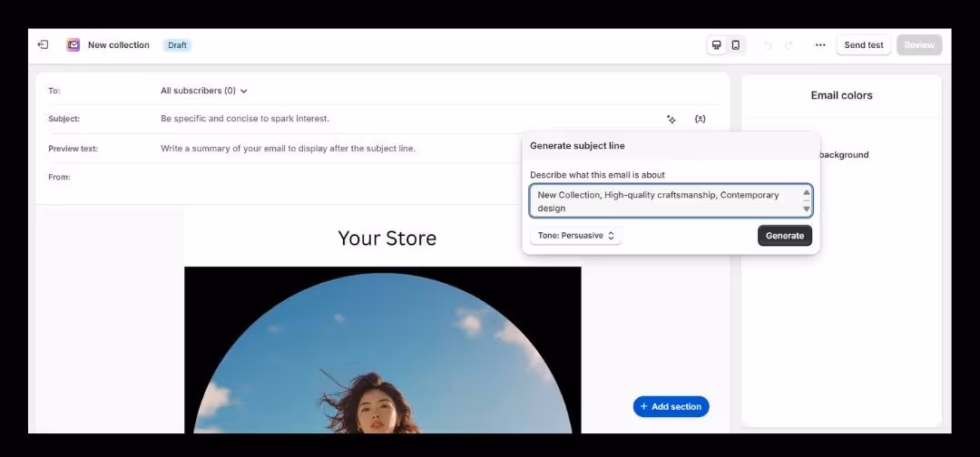The image size is (980, 457).
Task: Switch to desktop preview
Action: tap(717, 45)
